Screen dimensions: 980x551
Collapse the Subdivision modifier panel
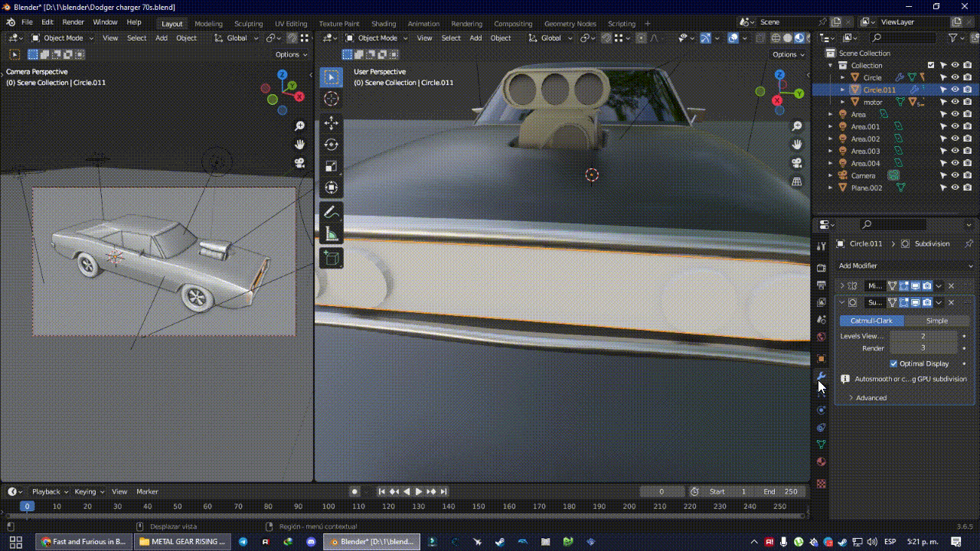(842, 302)
